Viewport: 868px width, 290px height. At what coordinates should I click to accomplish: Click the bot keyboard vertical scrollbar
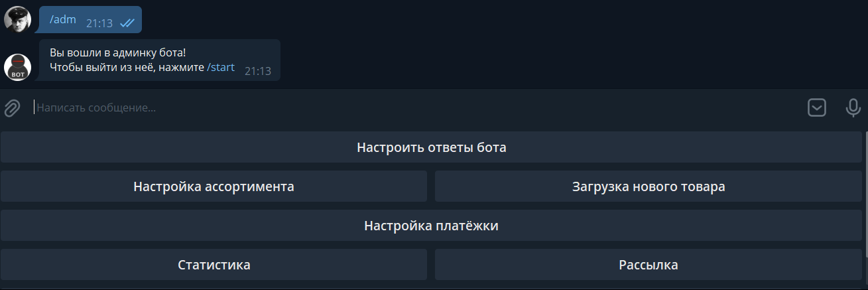pyautogui.click(x=865, y=194)
